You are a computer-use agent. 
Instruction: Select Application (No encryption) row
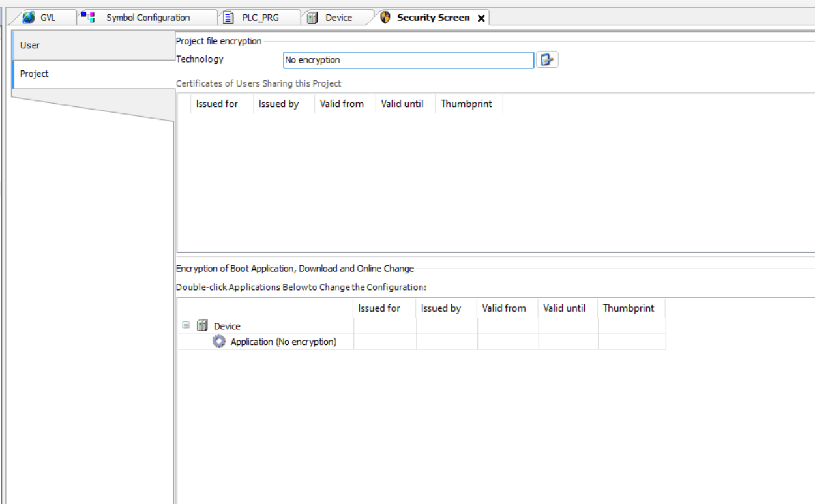tap(422, 342)
